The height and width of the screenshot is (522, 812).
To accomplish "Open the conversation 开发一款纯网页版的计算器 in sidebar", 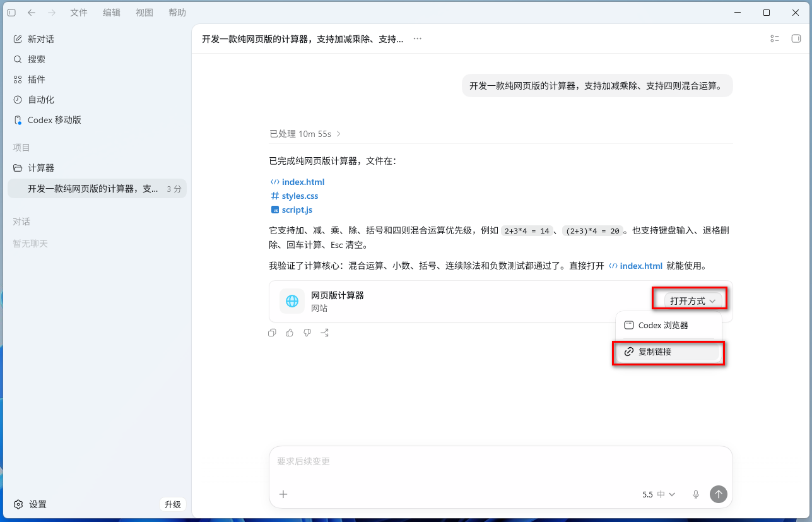I will 97,189.
